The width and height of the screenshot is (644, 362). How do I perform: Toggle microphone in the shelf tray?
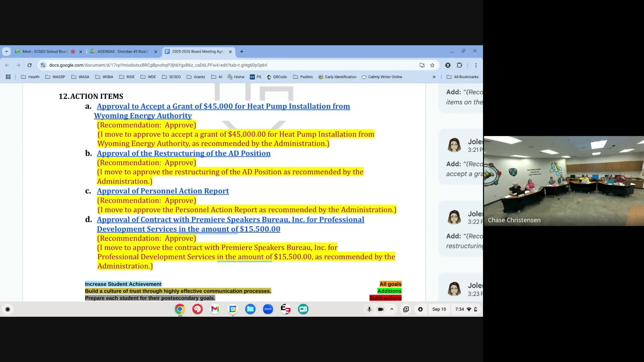(369, 309)
